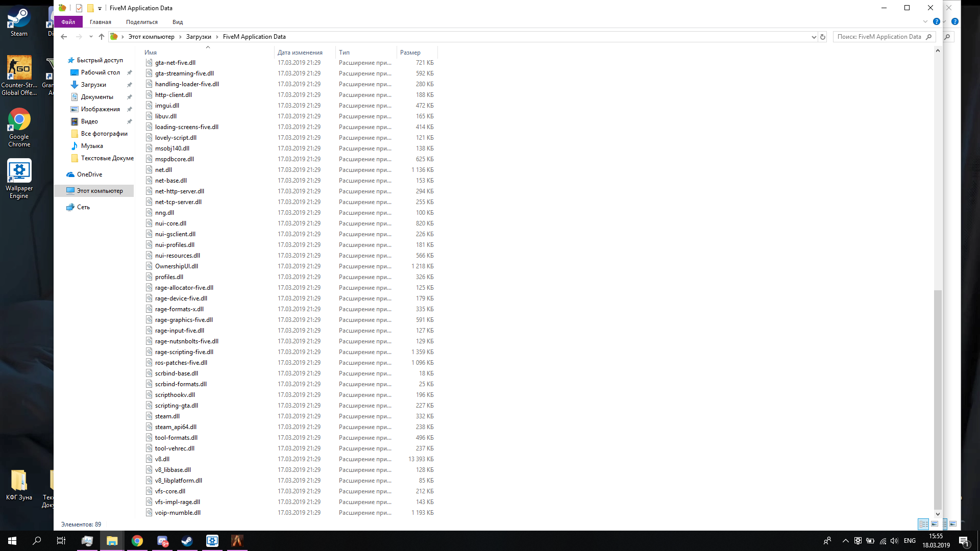Open Изображения in navigation pane
Viewport: 980px width, 551px height.
click(100, 109)
